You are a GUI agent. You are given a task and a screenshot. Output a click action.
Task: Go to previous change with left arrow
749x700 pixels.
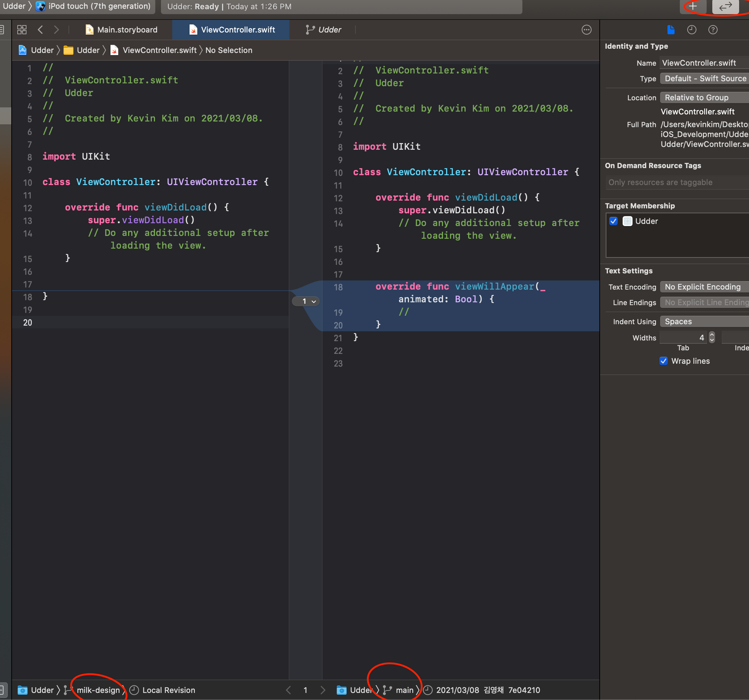288,690
